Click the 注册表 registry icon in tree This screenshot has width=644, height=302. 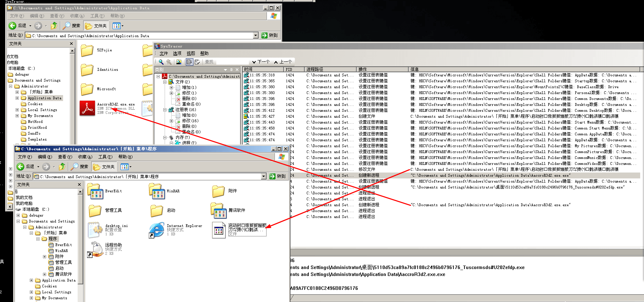click(x=171, y=110)
